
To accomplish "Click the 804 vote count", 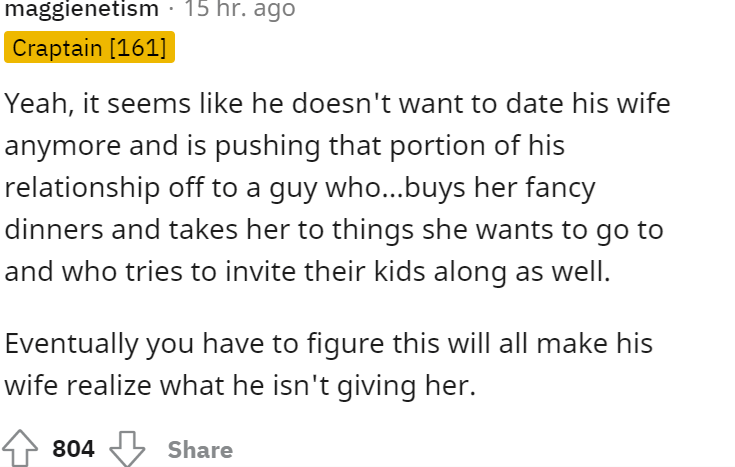I will (x=73, y=449).
